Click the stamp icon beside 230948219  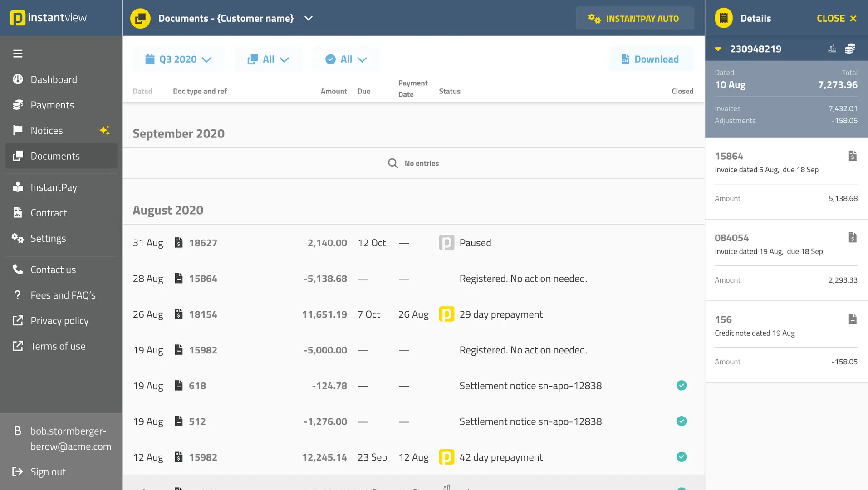coord(832,49)
